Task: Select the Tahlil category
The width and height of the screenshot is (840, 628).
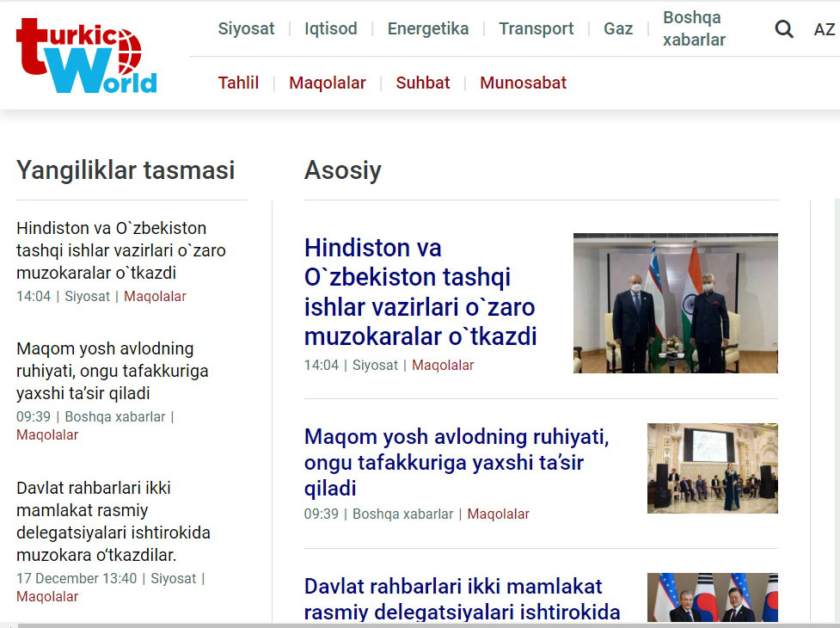Action: 238,83
